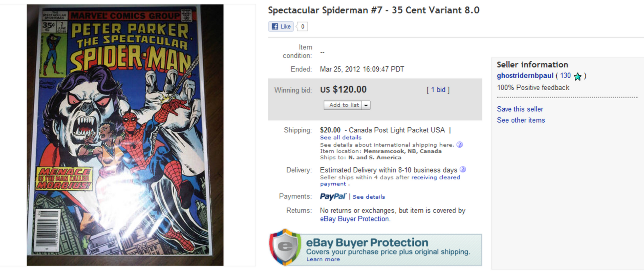Image resolution: width=644 pixels, height=276 pixels.
Task: Open receiving cleared payment link
Action: click(435, 177)
